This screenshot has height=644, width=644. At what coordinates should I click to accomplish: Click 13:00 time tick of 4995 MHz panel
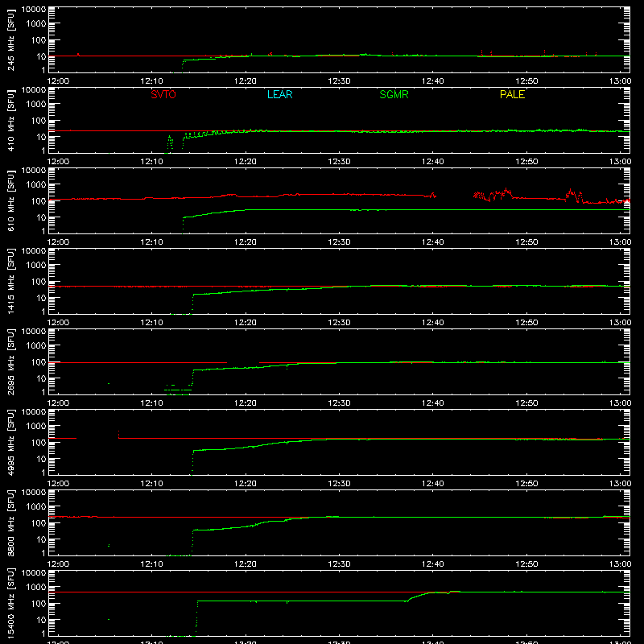tap(620, 484)
